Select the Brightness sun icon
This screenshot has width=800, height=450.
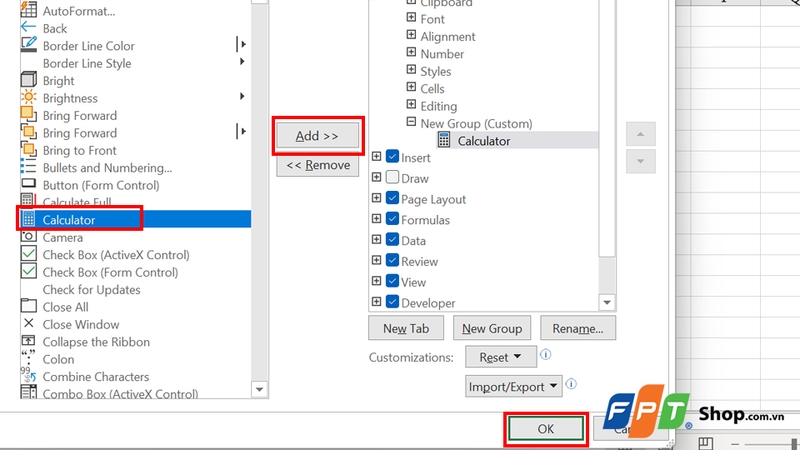click(x=29, y=97)
